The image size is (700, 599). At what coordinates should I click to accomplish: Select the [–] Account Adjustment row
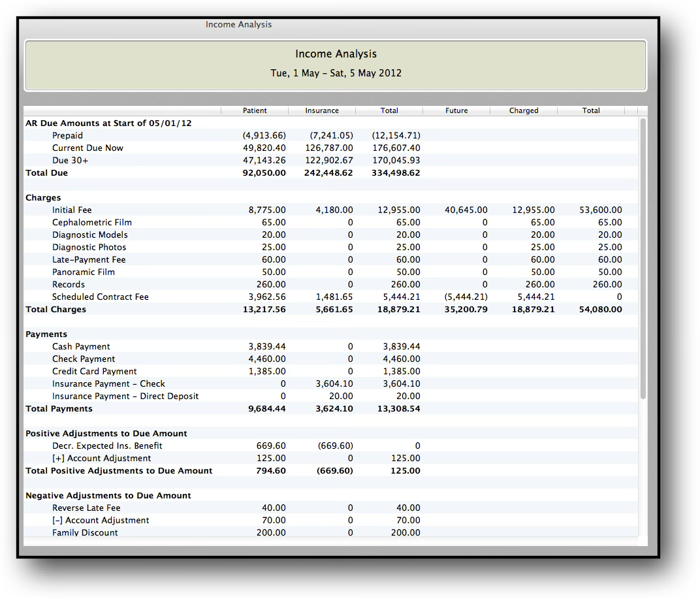(x=331, y=521)
